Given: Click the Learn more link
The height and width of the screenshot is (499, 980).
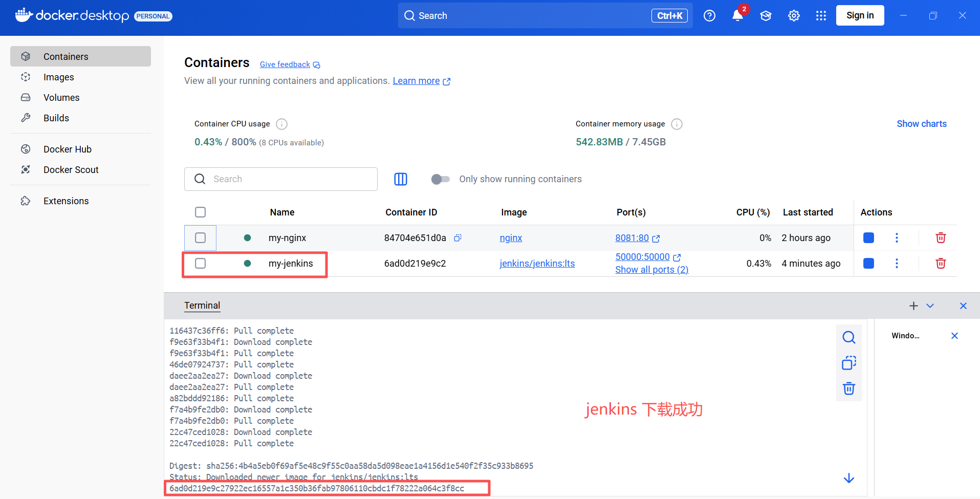Looking at the screenshot, I should [416, 81].
